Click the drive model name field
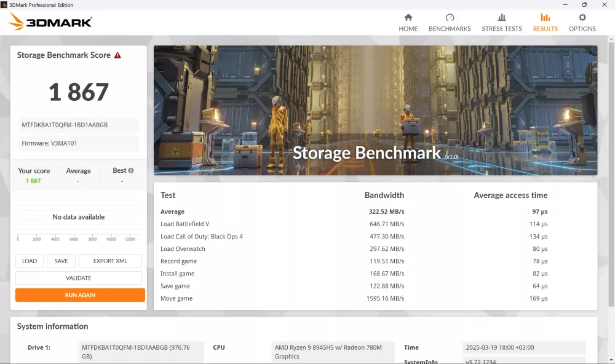This screenshot has width=615, height=364. coord(77,125)
